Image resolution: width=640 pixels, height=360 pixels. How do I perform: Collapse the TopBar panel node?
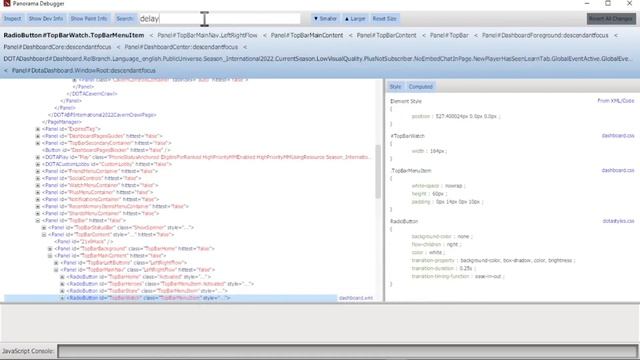click(x=38, y=220)
